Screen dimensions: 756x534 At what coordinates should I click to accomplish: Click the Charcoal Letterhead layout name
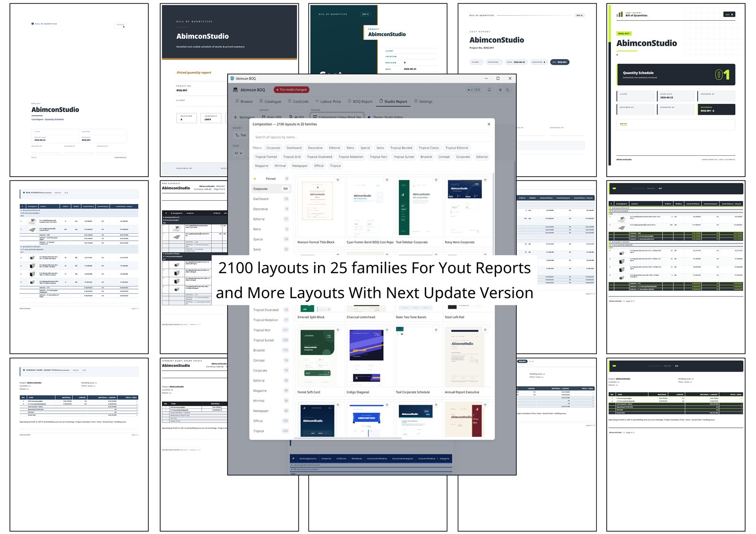click(x=361, y=317)
